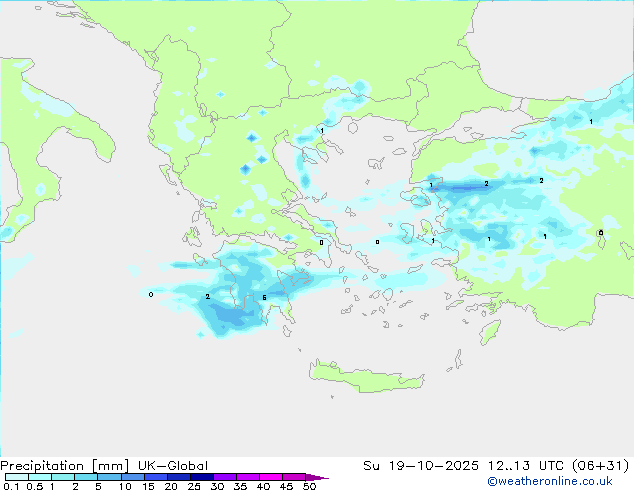Click the "Su 19-10-2025" date text
This screenshot has width=634, height=490.
coord(421,466)
